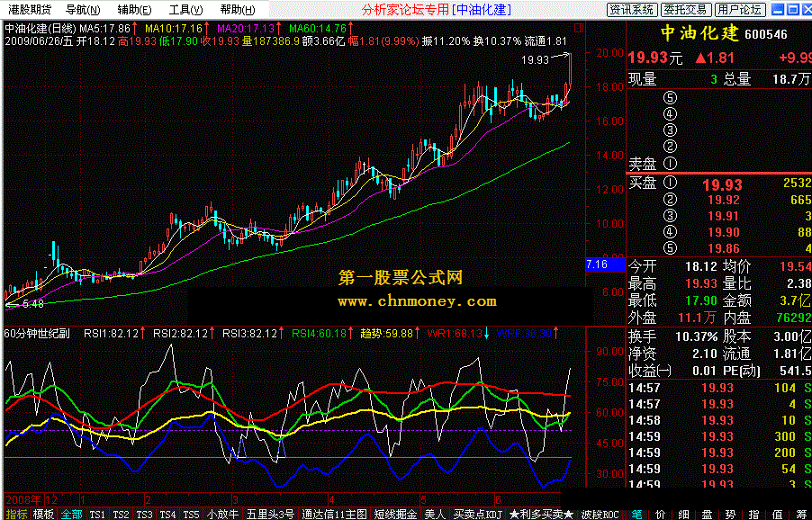Click the 资讯系统 button
The width and height of the screenshot is (812, 520).
pyautogui.click(x=632, y=9)
